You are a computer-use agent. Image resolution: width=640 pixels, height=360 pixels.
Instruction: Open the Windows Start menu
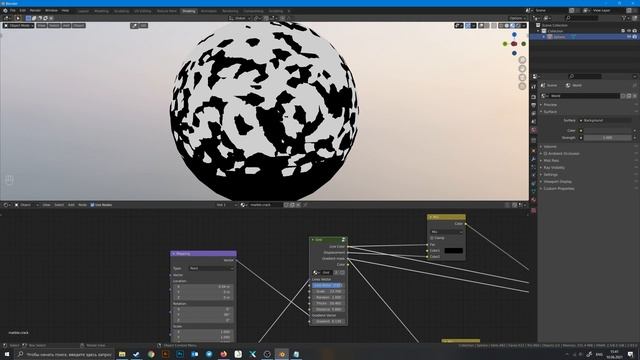click(7, 354)
